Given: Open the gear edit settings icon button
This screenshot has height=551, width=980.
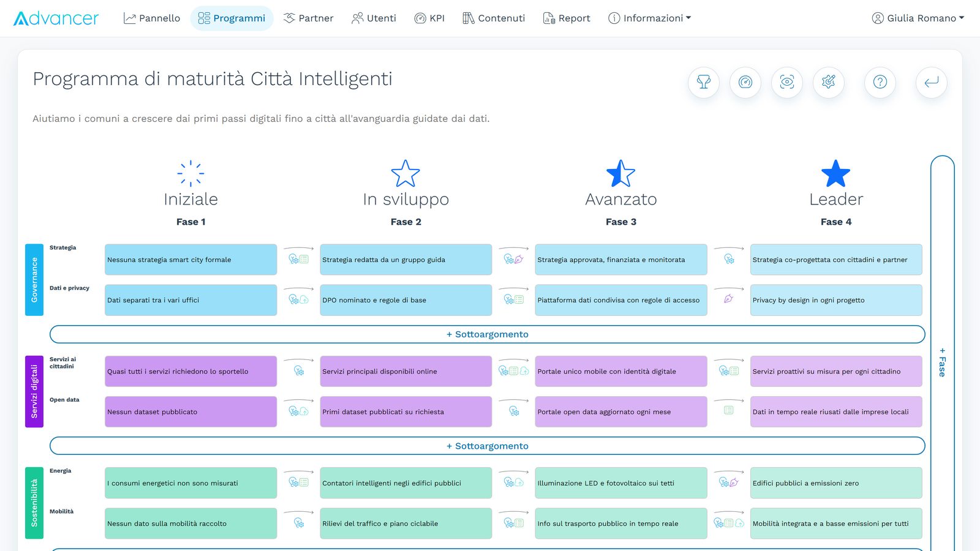Looking at the screenshot, I should [x=829, y=82].
